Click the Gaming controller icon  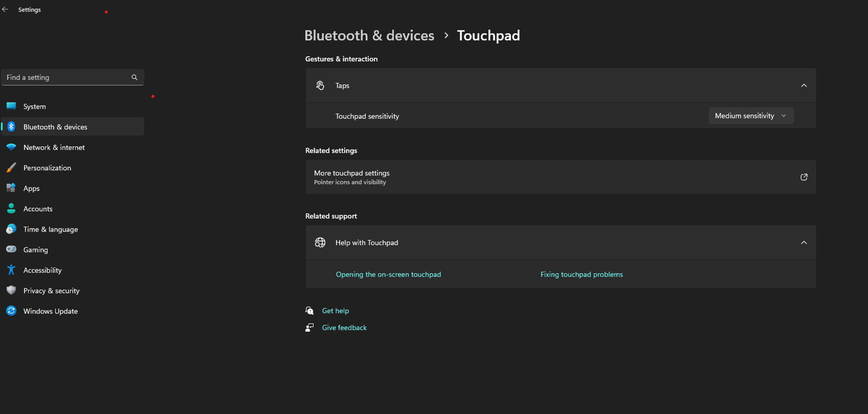[x=11, y=249]
